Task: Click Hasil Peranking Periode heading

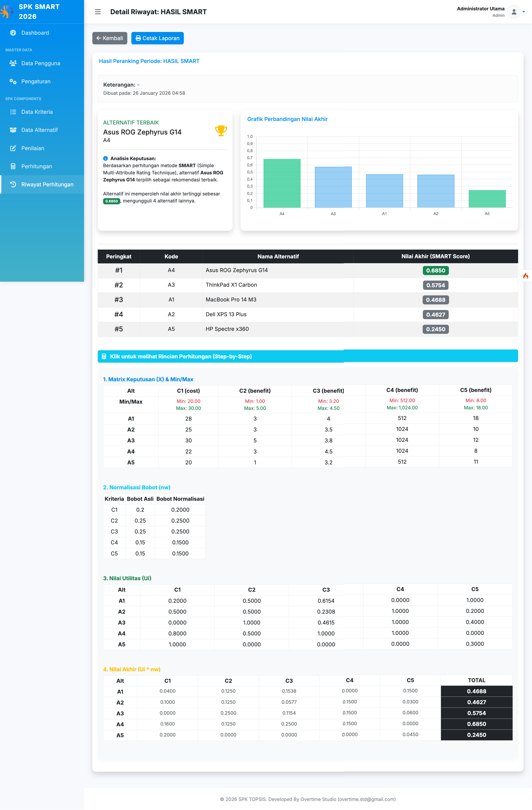Action: pos(149,61)
